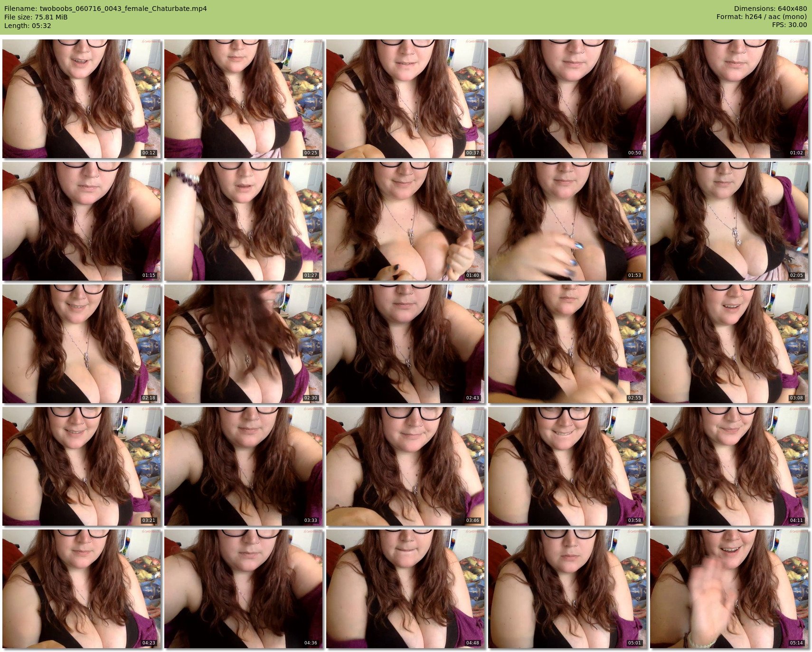Select the thumbnail timestamped 02:05
Image resolution: width=812 pixels, height=652 pixels.
[x=729, y=221]
